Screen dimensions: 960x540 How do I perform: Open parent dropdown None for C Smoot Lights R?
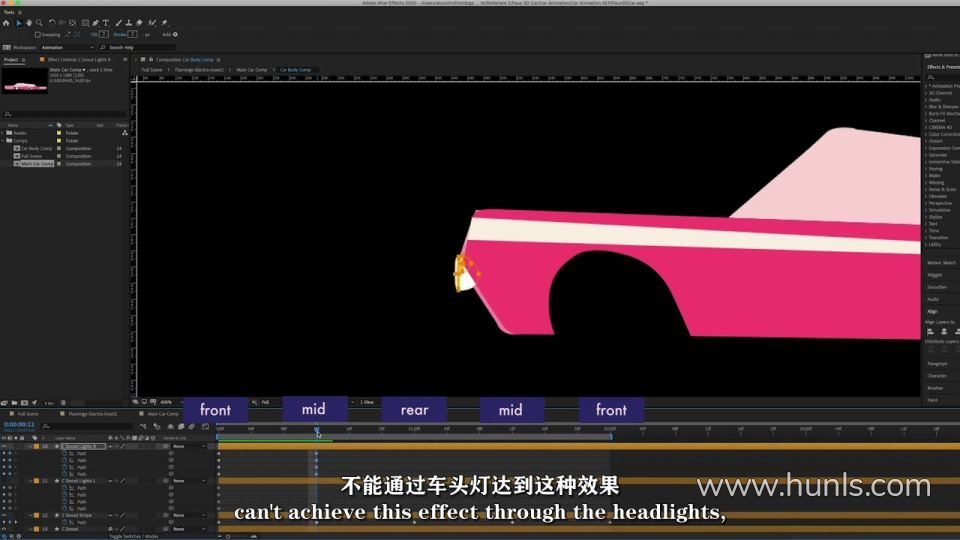tap(188, 446)
